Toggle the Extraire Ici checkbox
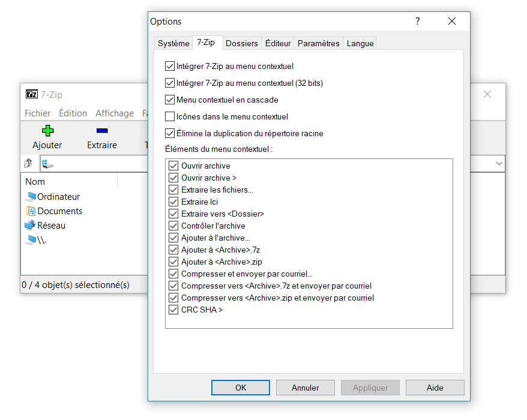 173,202
